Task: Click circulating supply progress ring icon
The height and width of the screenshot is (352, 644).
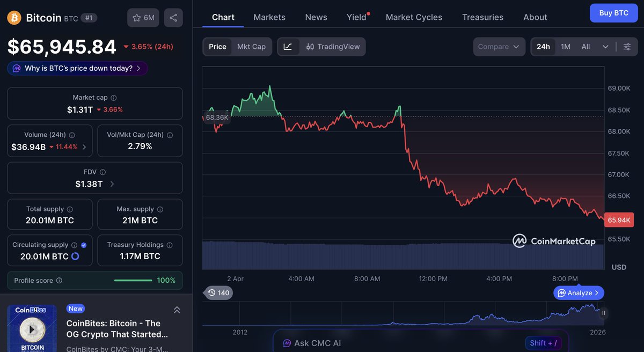Action: (75, 256)
